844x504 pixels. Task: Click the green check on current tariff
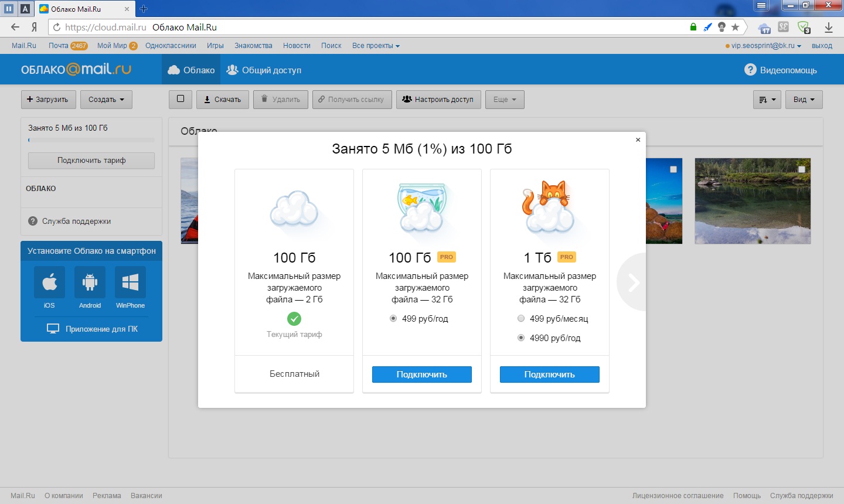coord(294,319)
